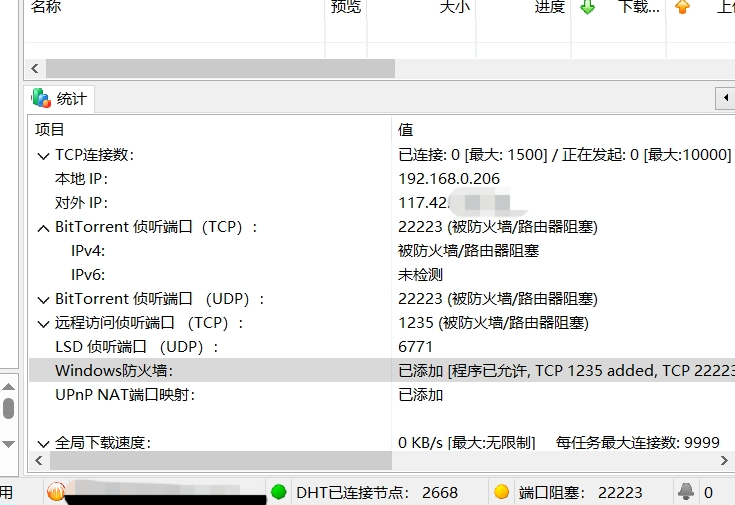The height and width of the screenshot is (505, 735).
Task: Click 端口阻塞 22223 status text
Action: pos(581,492)
